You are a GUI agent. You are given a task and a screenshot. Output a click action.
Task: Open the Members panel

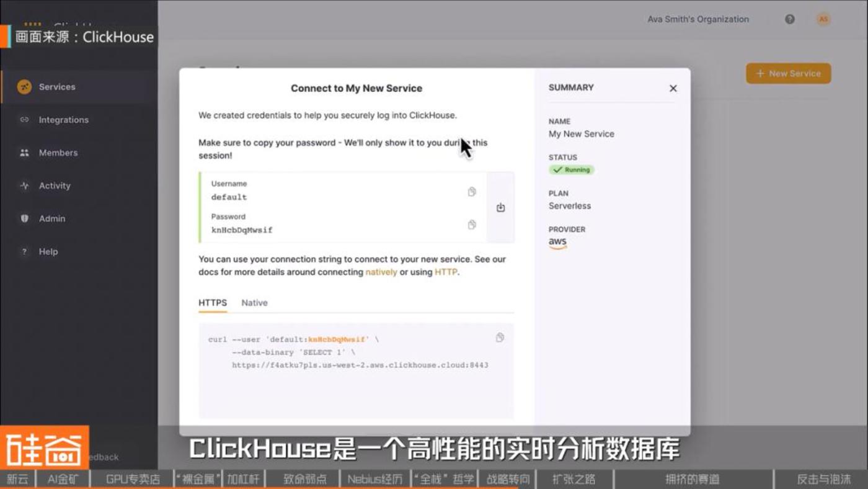tap(58, 153)
